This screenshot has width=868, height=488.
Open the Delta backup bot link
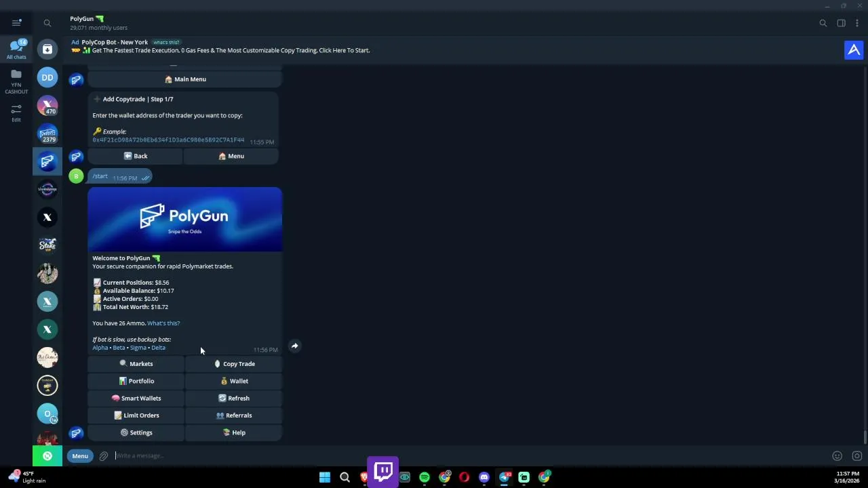tap(158, 348)
